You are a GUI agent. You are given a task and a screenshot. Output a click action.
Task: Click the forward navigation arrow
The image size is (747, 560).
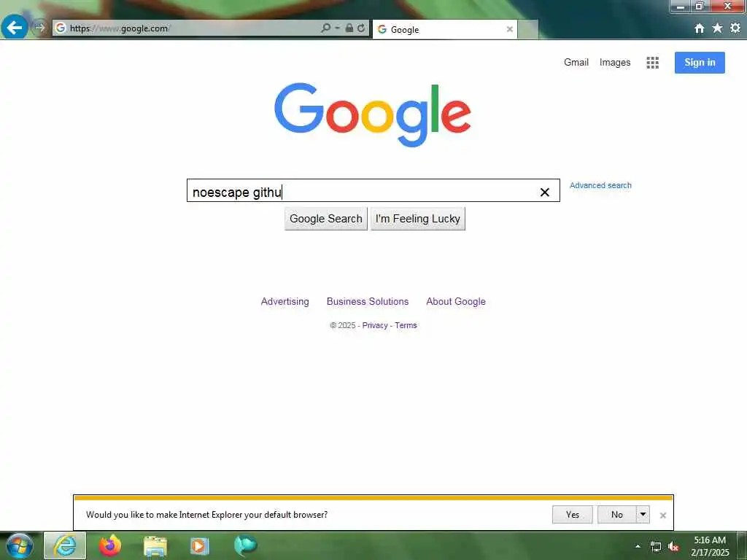39,28
